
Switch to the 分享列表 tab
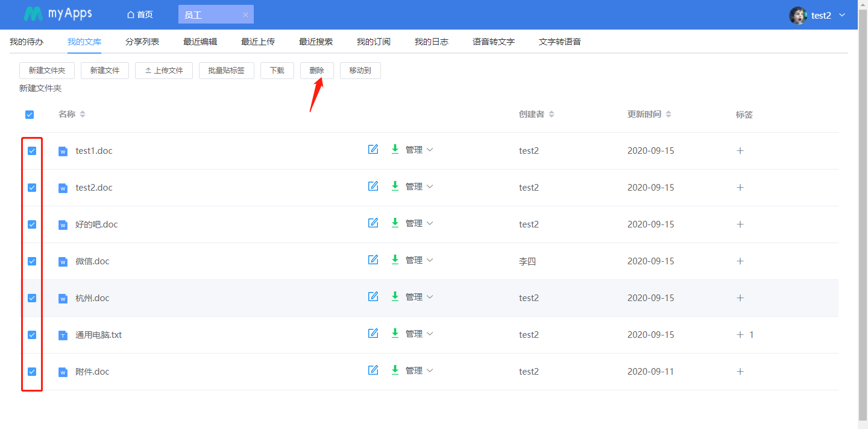click(142, 42)
